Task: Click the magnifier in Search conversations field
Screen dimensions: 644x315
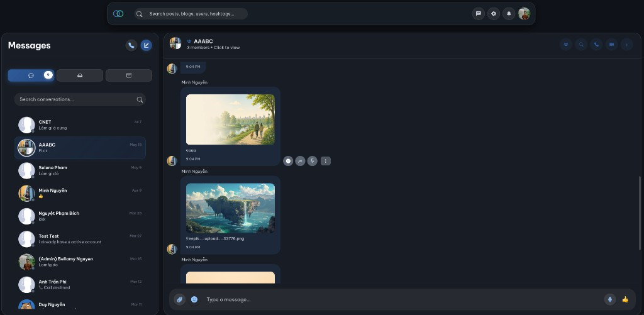Action: pos(140,99)
